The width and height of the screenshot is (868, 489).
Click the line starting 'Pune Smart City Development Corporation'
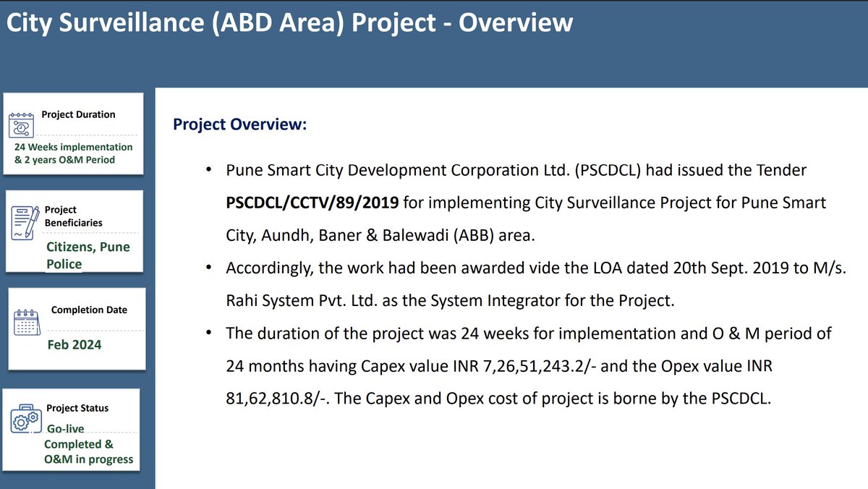[516, 171]
